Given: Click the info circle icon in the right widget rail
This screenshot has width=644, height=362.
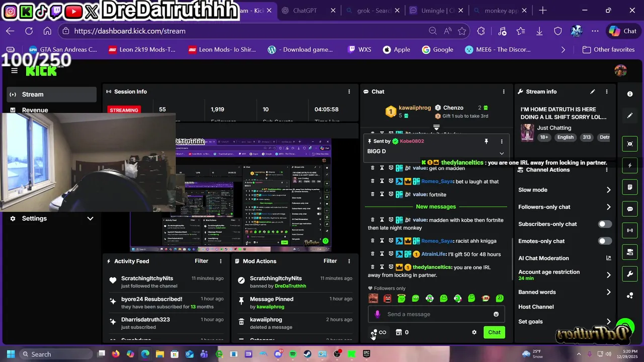Looking at the screenshot, I should [x=630, y=94].
